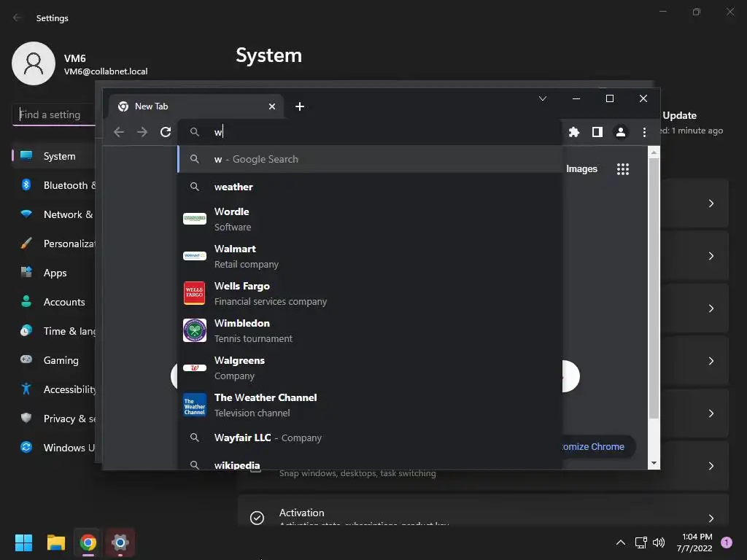This screenshot has width=747, height=560.
Task: Go back in the Settings window
Action: pos(18,17)
